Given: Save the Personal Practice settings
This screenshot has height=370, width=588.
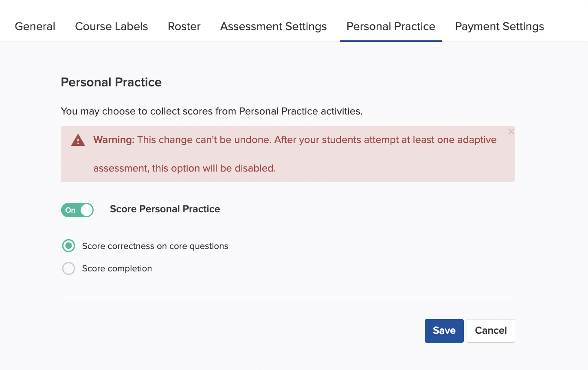Looking at the screenshot, I should coord(444,331).
